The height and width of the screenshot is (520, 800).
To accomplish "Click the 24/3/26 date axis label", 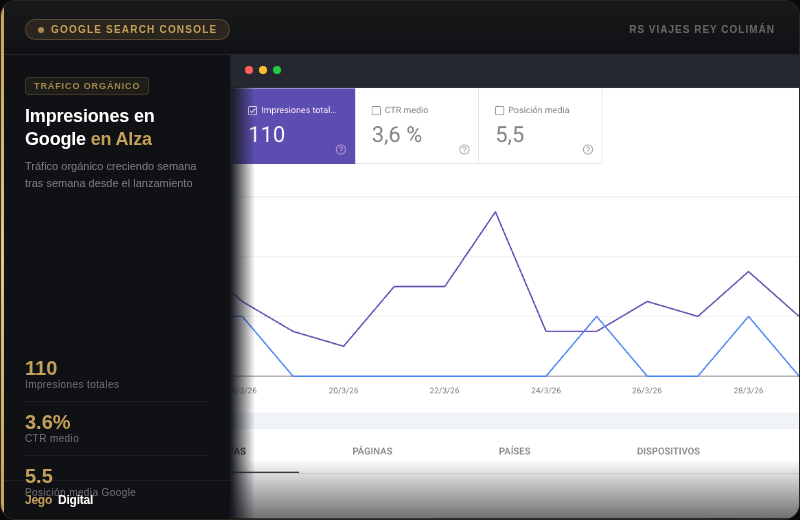I will [546, 390].
